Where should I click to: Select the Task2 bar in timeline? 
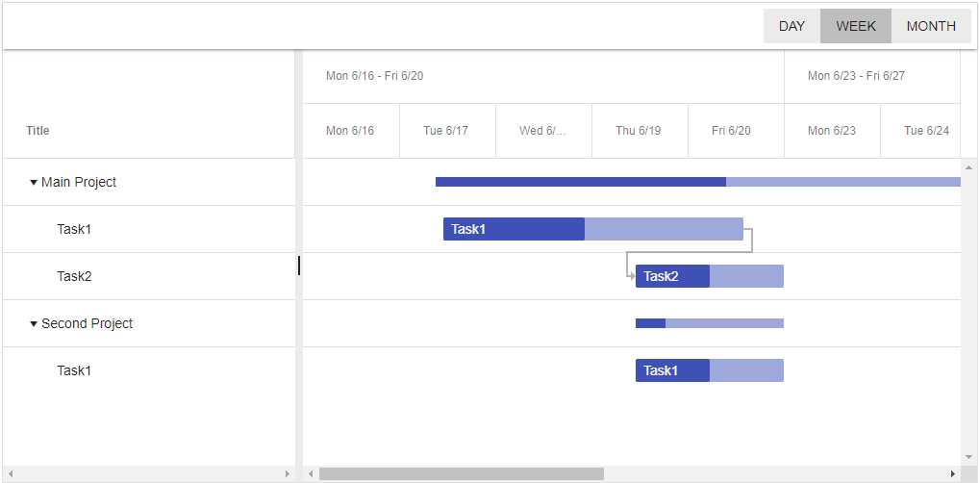710,276
